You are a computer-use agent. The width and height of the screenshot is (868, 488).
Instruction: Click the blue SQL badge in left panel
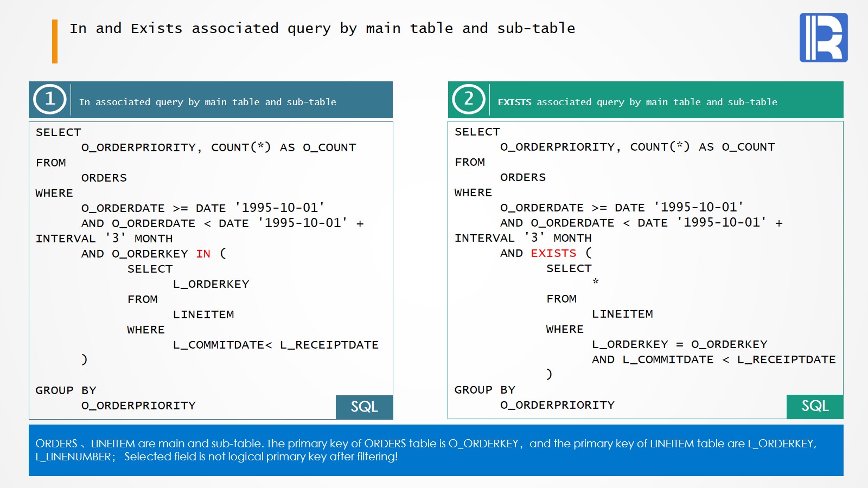point(364,407)
